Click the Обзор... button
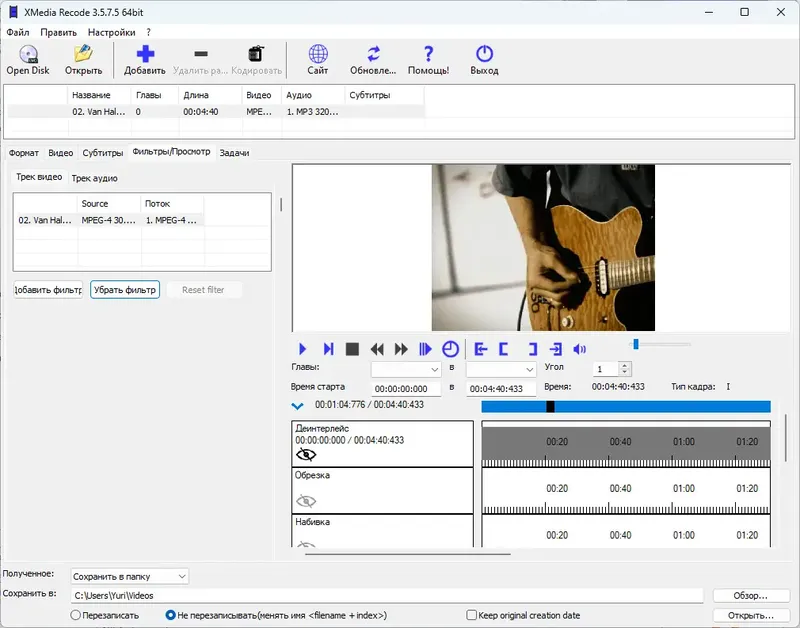The height and width of the screenshot is (628, 800). 751,595
